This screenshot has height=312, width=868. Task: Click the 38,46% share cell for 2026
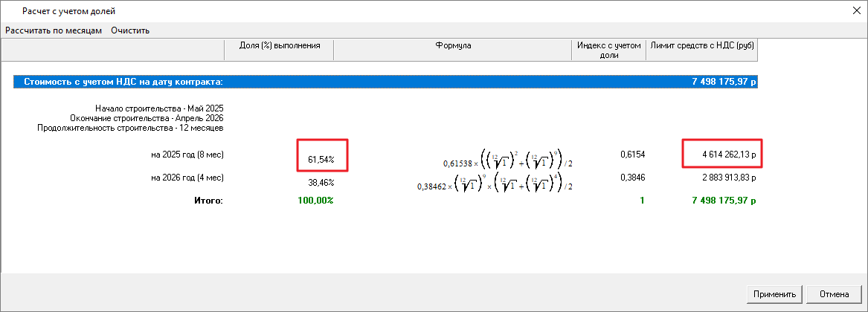(x=321, y=182)
